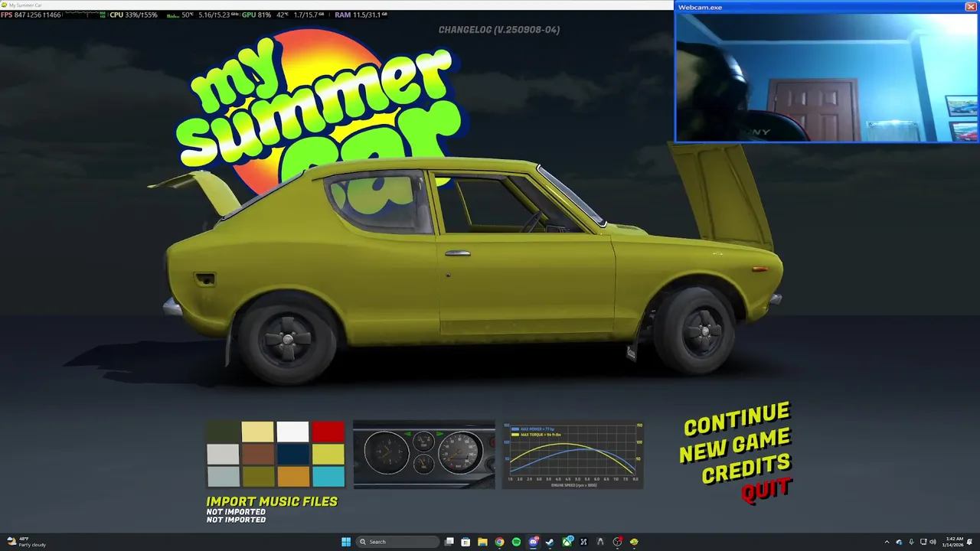980x551 pixels.
Task: Pick the navy blue paint swatch
Action: tap(292, 455)
